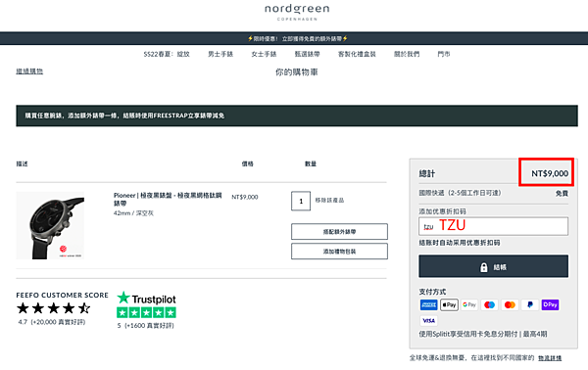The height and width of the screenshot is (370, 588).
Task: Click the 繼續購物 link
Action: click(29, 71)
